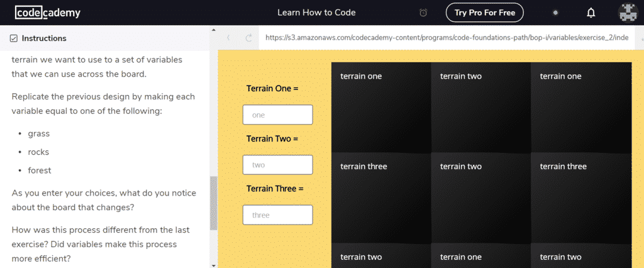Go back with browser back arrow

coord(228,38)
